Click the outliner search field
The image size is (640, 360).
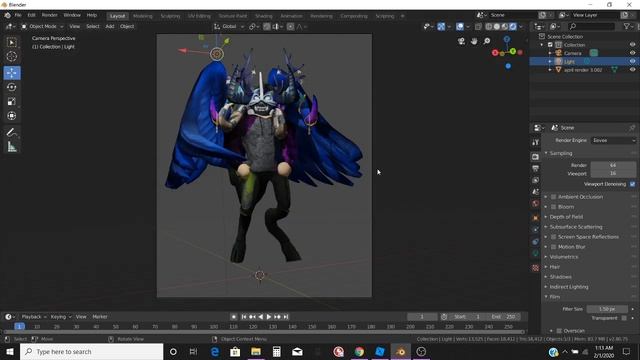(x=591, y=27)
